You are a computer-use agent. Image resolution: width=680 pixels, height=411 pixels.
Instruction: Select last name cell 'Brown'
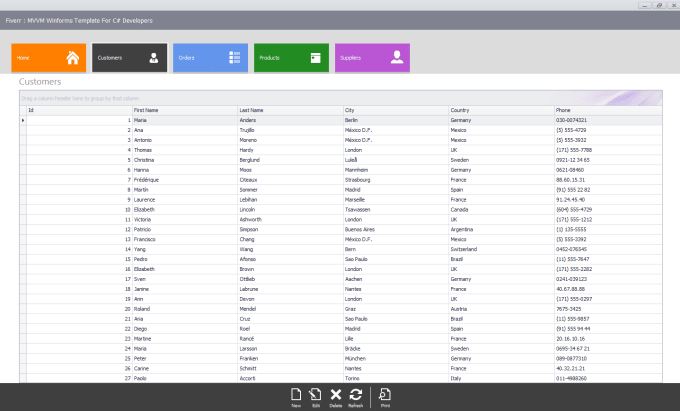(291, 269)
